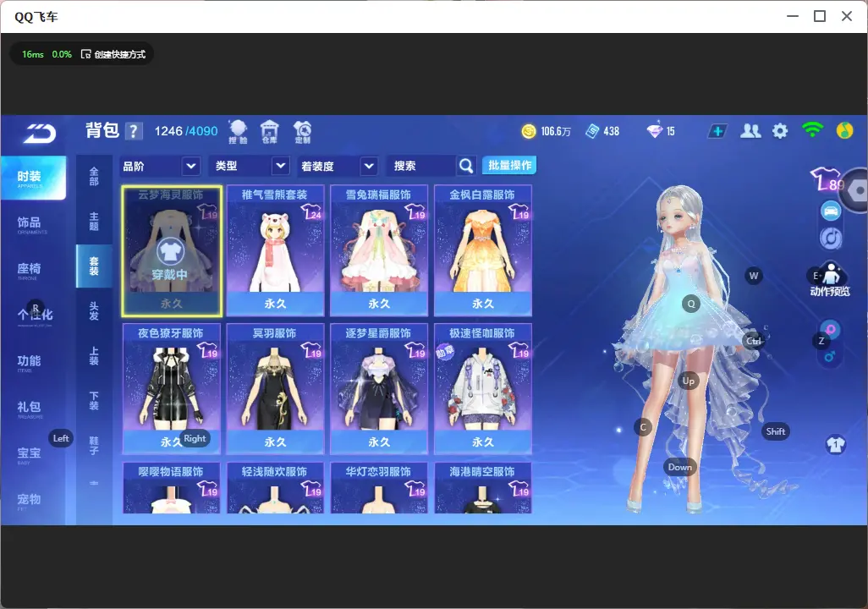Select the 主题 sub-category
This screenshot has width=868, height=609.
(x=94, y=222)
